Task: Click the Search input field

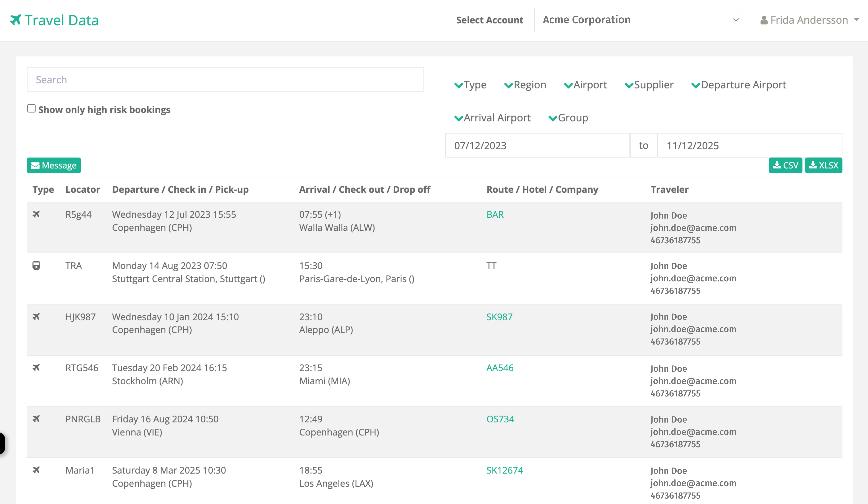Action: point(225,79)
